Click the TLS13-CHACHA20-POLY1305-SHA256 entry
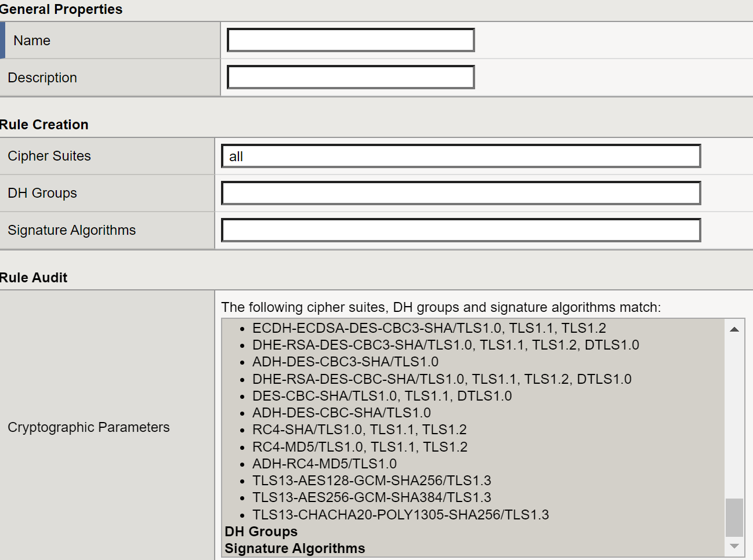Viewport: 753px width, 560px height. (x=400, y=515)
